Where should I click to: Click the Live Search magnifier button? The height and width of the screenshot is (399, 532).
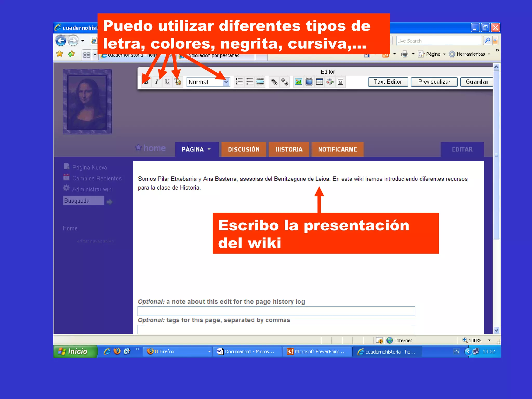[x=488, y=40]
